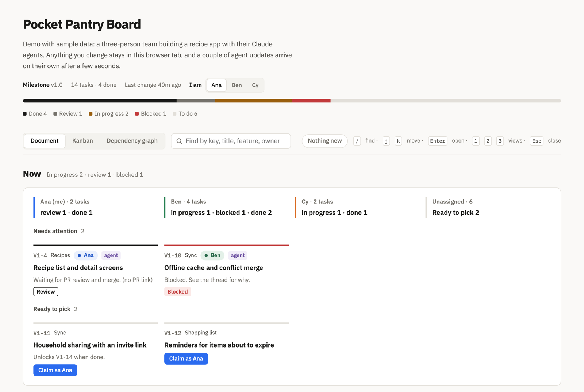
Task: Select Ana as current identity
Action: pyautogui.click(x=216, y=85)
